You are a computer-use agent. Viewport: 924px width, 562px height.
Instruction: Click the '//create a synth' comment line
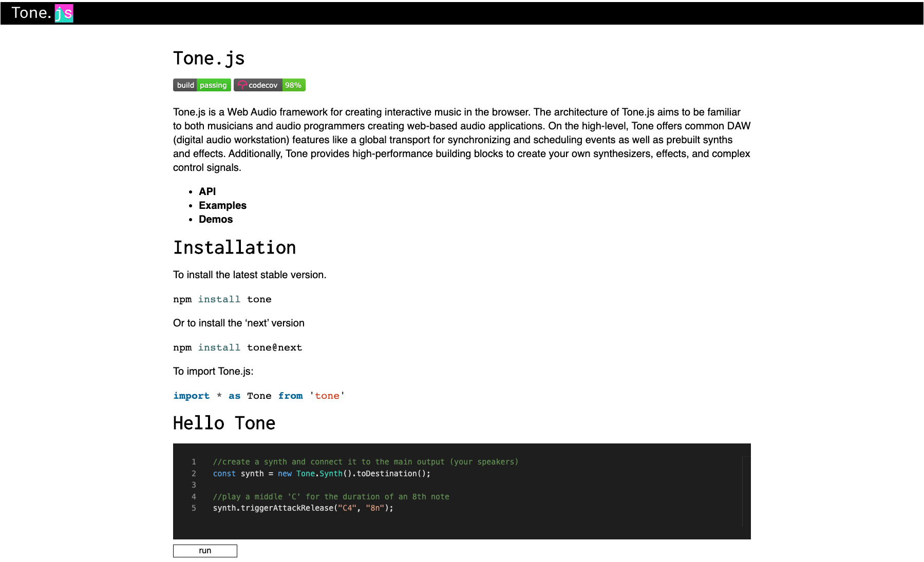point(365,462)
